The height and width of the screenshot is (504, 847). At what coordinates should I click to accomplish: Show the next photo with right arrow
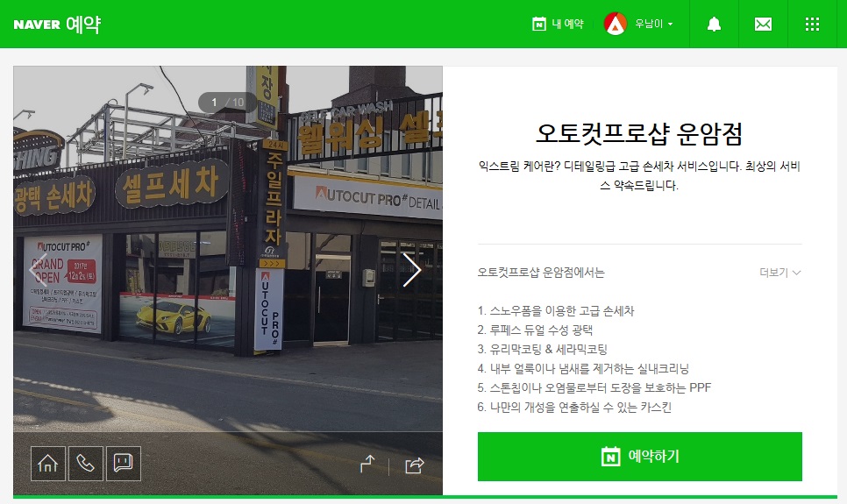click(x=411, y=270)
